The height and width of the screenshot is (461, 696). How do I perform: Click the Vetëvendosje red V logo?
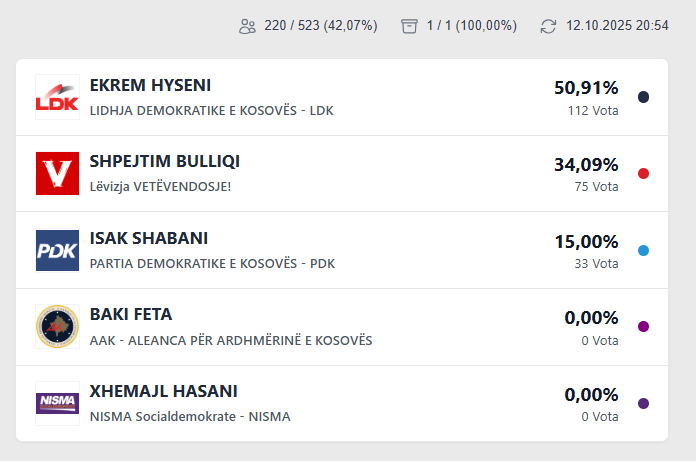[x=57, y=174]
